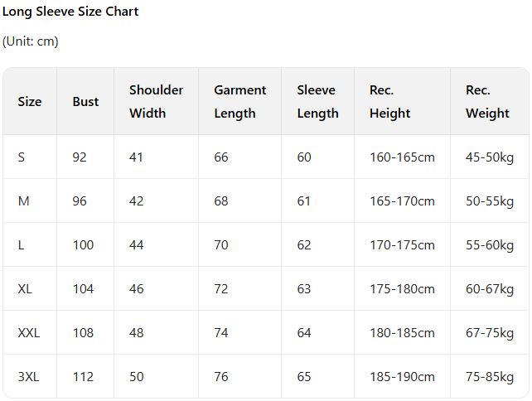Click the Rec. Height column header
Screen dimensions: 532x401
390,102
